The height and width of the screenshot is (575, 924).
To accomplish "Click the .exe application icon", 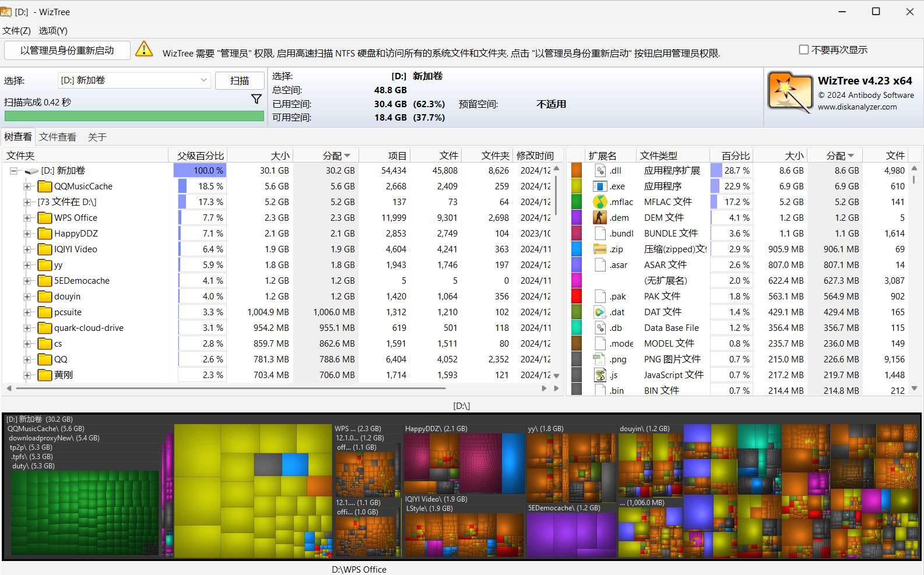I will click(600, 186).
